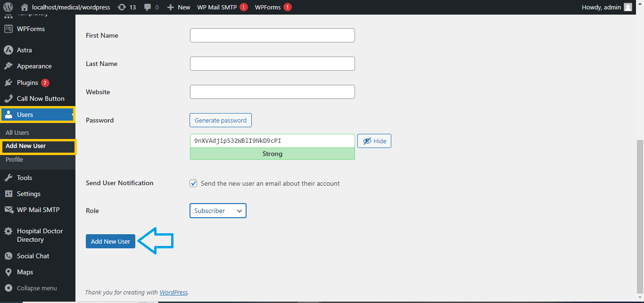Open the Role dropdown
Viewport: 644px width, 303px height.
218,211
